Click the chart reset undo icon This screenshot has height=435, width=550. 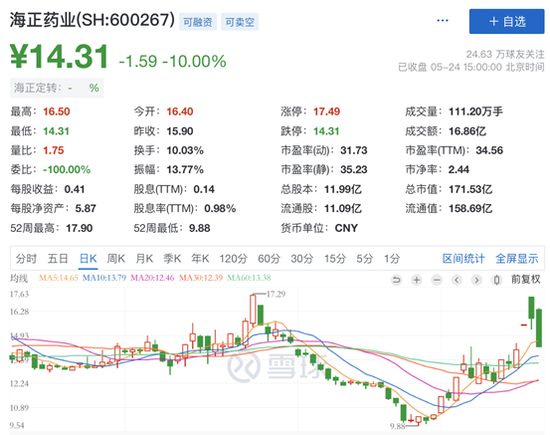point(396,280)
